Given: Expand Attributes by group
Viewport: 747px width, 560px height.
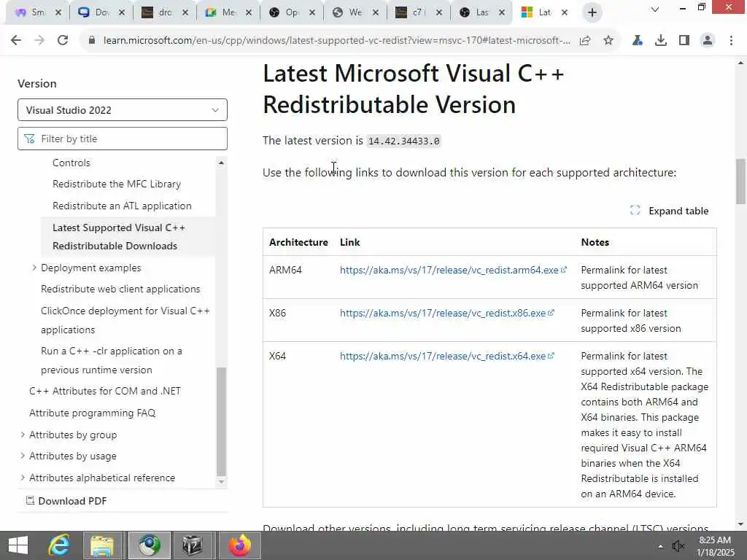Looking at the screenshot, I should coord(23,435).
